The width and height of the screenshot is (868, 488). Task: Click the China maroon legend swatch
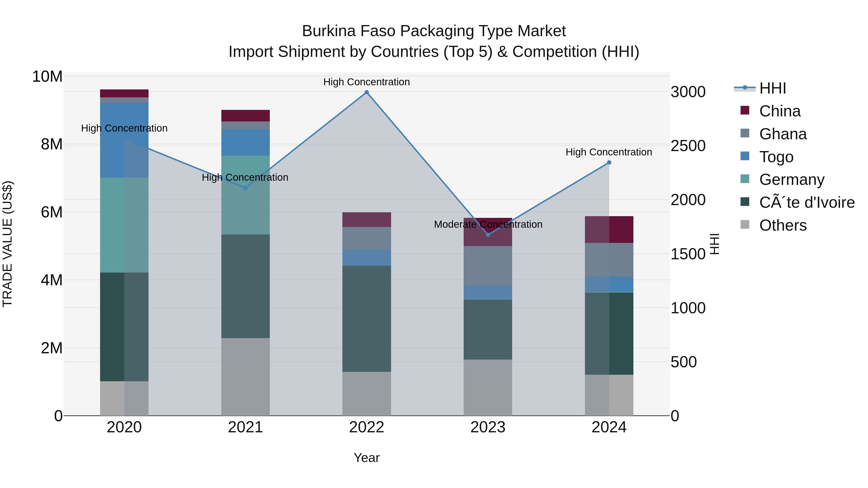point(745,110)
